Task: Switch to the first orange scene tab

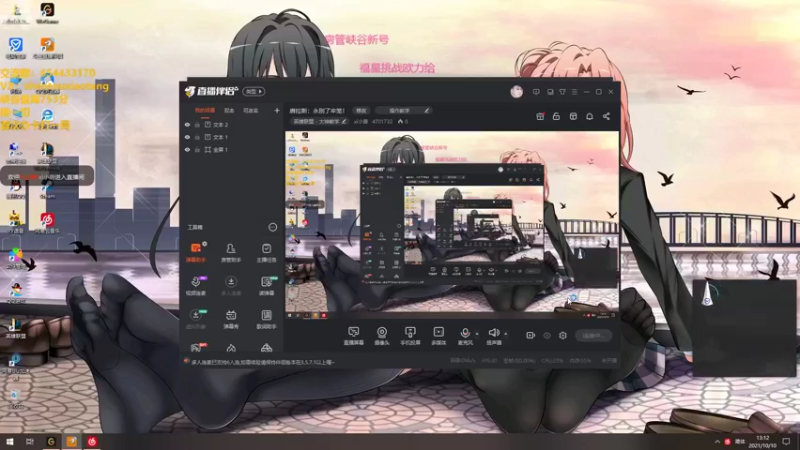Action: [x=205, y=110]
